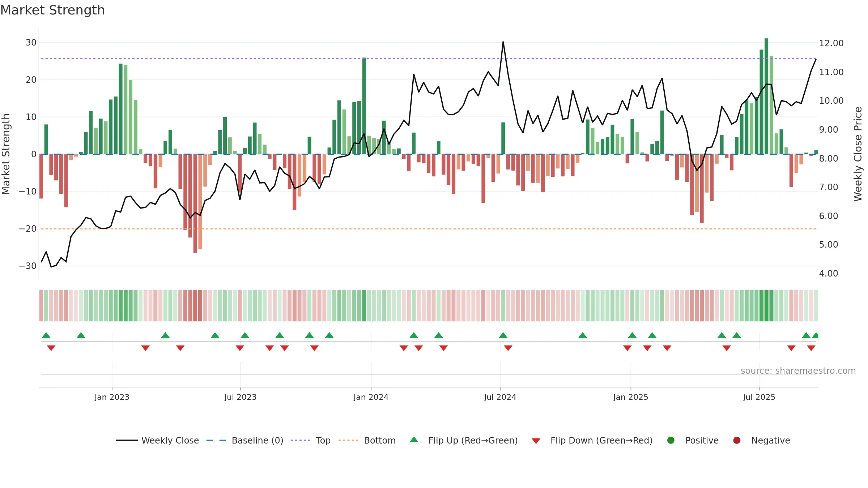Select the Flip Down (Green→Red) legend label

tap(601, 440)
